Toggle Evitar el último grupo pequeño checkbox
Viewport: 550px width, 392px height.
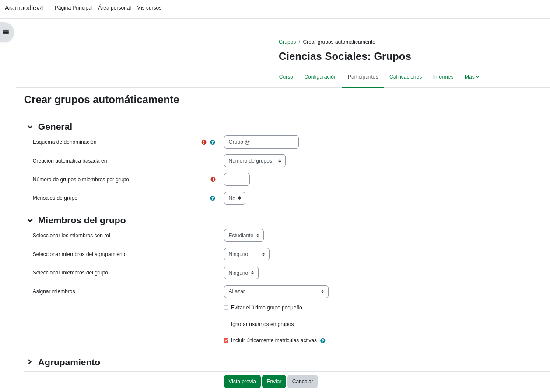pyautogui.click(x=226, y=308)
